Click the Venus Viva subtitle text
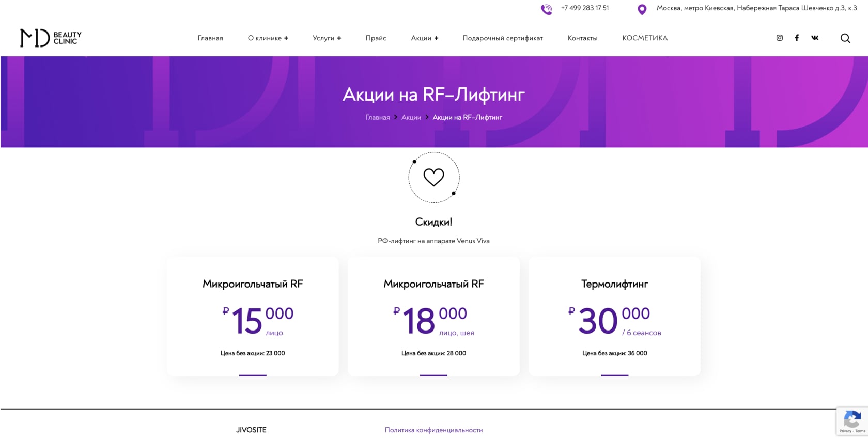 pos(433,241)
